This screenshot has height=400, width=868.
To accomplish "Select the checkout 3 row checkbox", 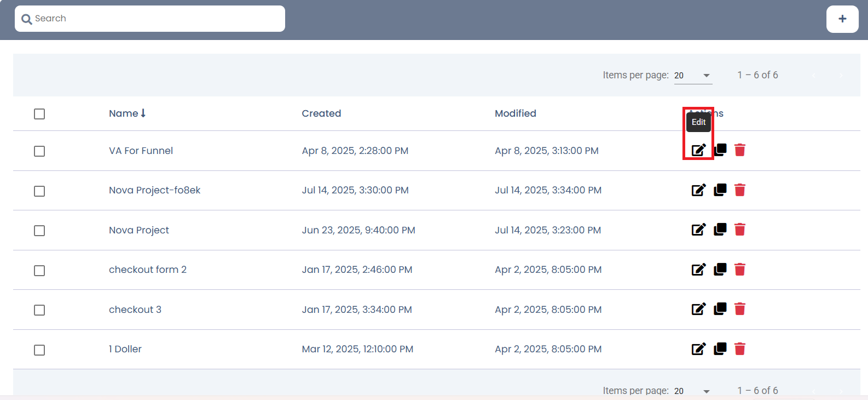I will 39,310.
